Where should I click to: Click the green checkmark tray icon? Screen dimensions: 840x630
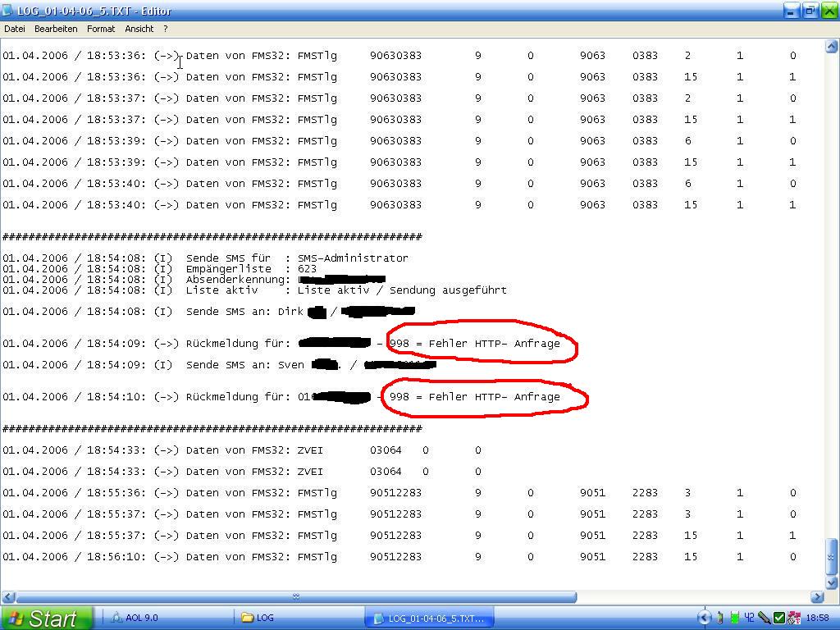[779, 618]
